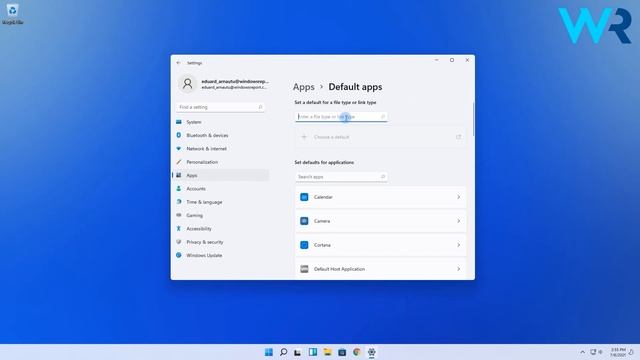
Task: Show hidden system tray icons
Action: point(582,352)
